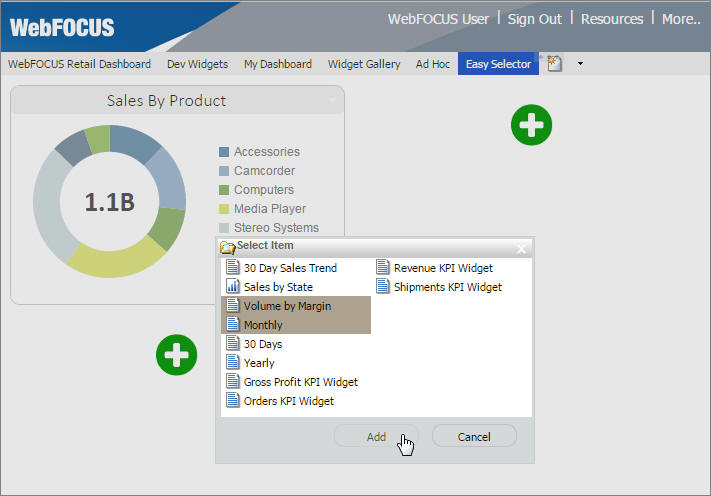Choose the Monthly item in list
Viewport: 711px width, 496px height.
[x=296, y=325]
